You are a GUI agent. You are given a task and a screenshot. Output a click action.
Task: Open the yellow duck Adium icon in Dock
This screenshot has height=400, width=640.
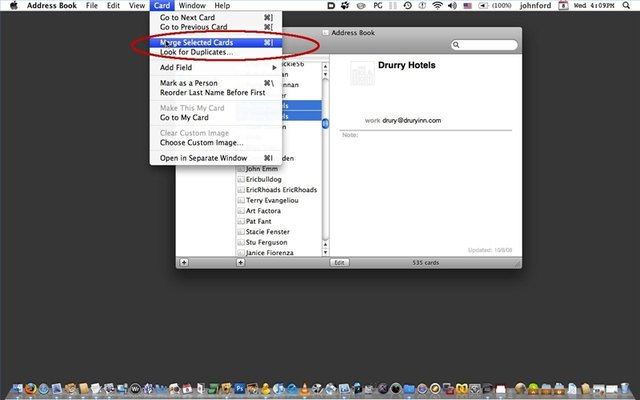click(266, 389)
